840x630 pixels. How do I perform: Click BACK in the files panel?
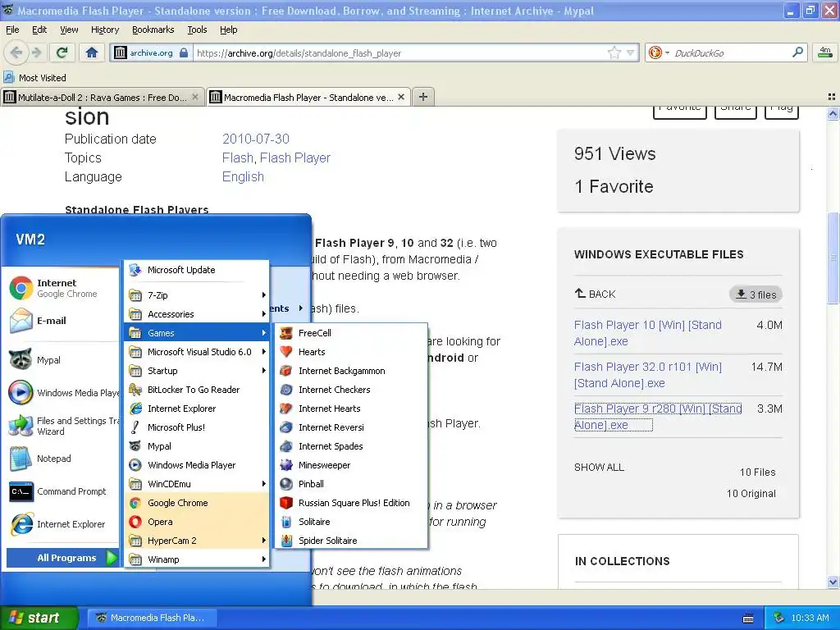coord(596,294)
